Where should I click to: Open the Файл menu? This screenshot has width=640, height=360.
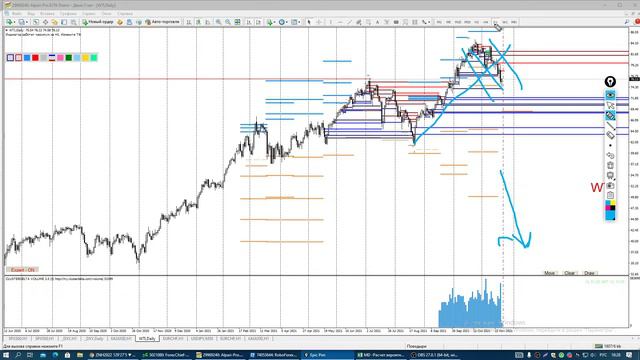(17, 13)
